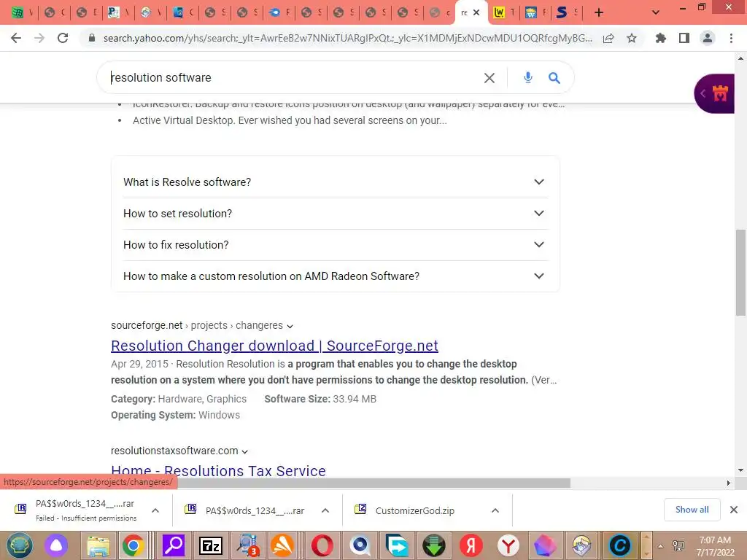The width and height of the screenshot is (747, 560).
Task: Click the forward navigation arrow
Action: click(x=39, y=38)
